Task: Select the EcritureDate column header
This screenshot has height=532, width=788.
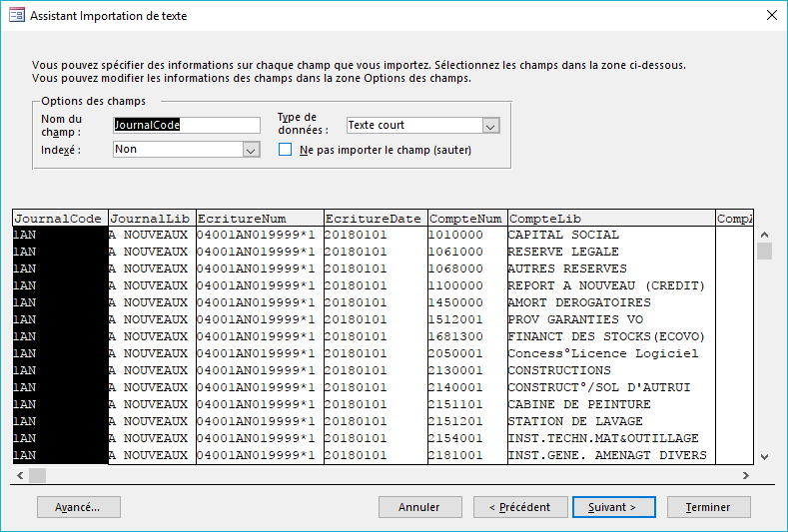Action: click(x=376, y=219)
